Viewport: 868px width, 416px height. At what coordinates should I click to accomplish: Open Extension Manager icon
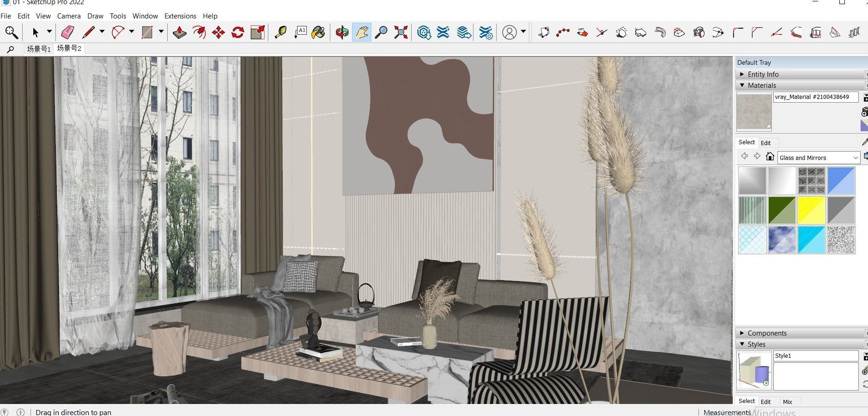click(x=486, y=32)
